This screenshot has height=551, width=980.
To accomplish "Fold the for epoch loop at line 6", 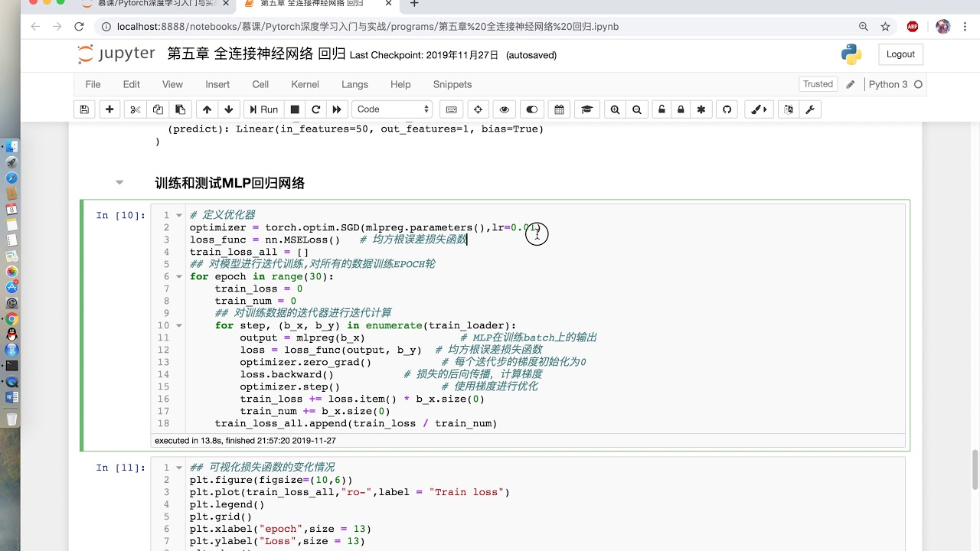I will pyautogui.click(x=179, y=276).
